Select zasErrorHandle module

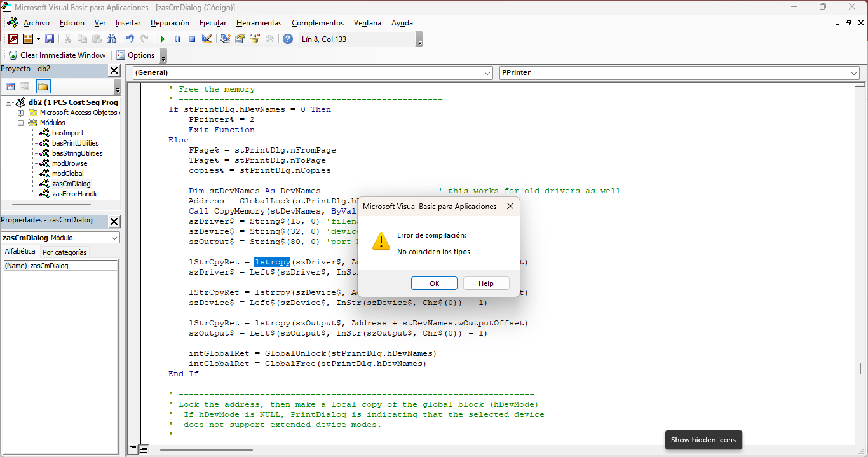click(76, 194)
